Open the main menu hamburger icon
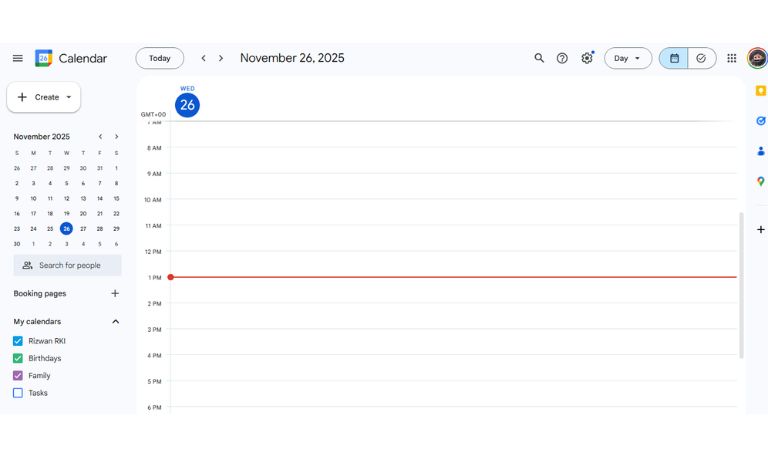The width and height of the screenshot is (768, 460). click(x=18, y=58)
